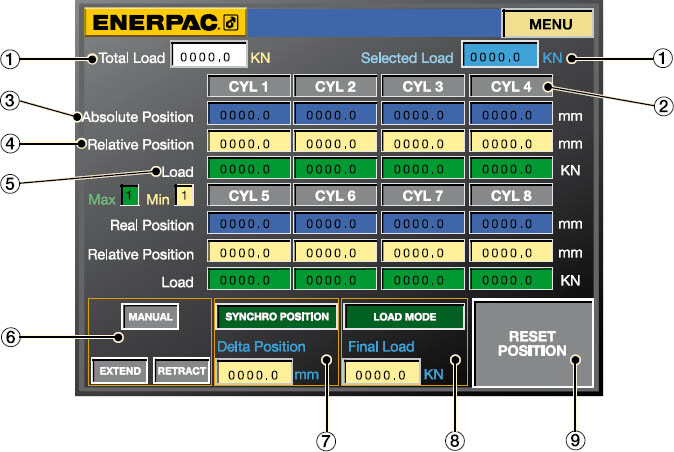Click the Total Load value field
The image size is (674, 452).
(x=208, y=58)
